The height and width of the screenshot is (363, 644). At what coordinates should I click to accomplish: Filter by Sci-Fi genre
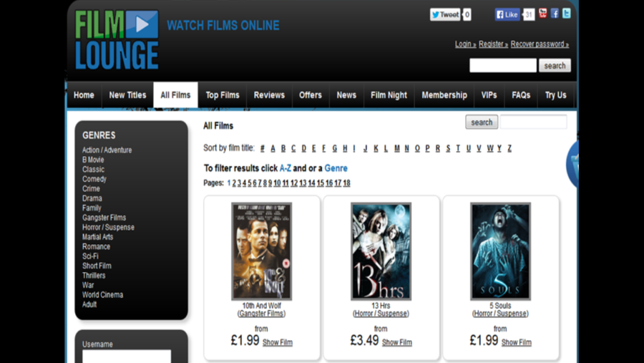[90, 256]
